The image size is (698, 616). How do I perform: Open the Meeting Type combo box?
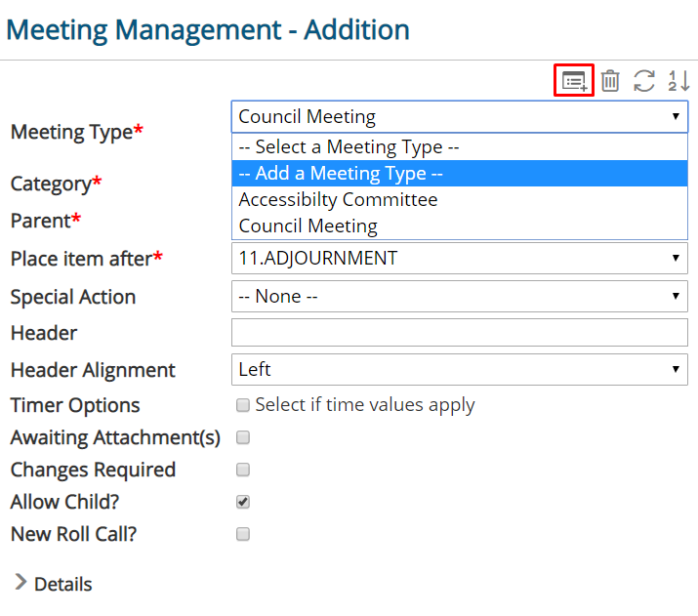460,116
